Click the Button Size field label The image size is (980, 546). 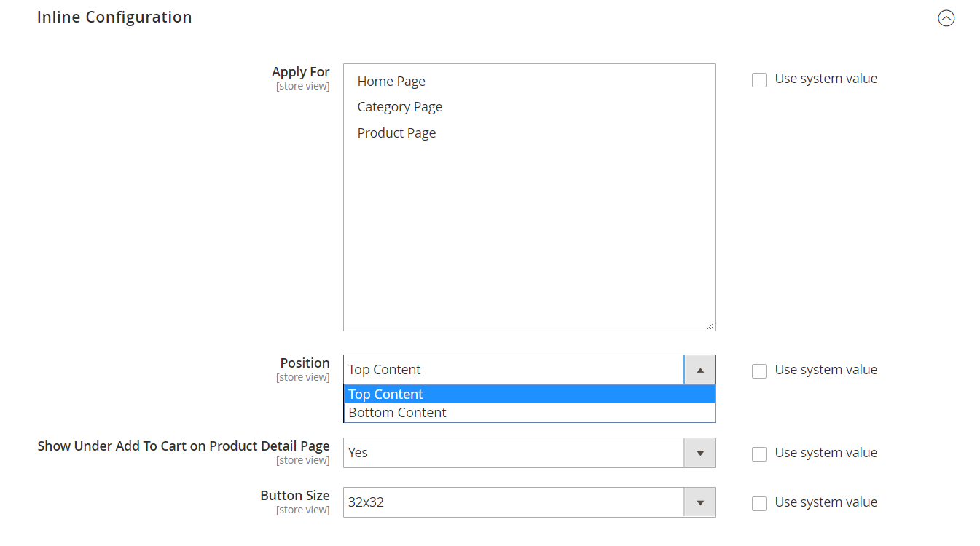point(295,496)
